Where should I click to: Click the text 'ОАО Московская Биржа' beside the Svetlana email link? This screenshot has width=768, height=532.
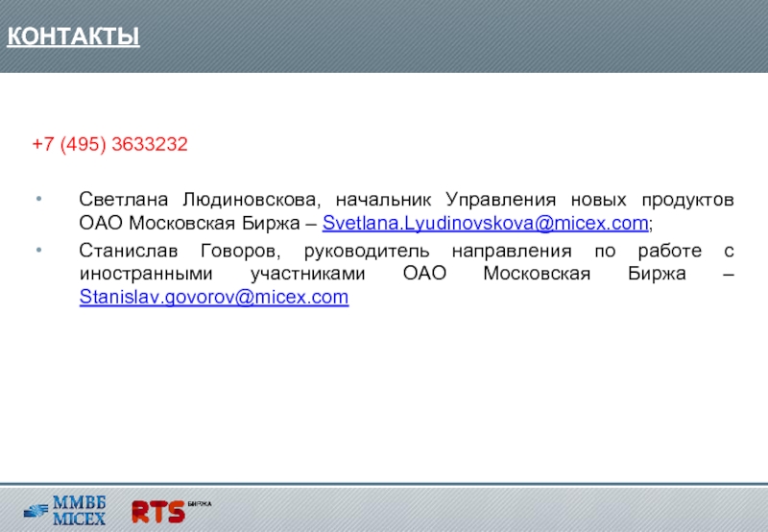click(x=189, y=224)
